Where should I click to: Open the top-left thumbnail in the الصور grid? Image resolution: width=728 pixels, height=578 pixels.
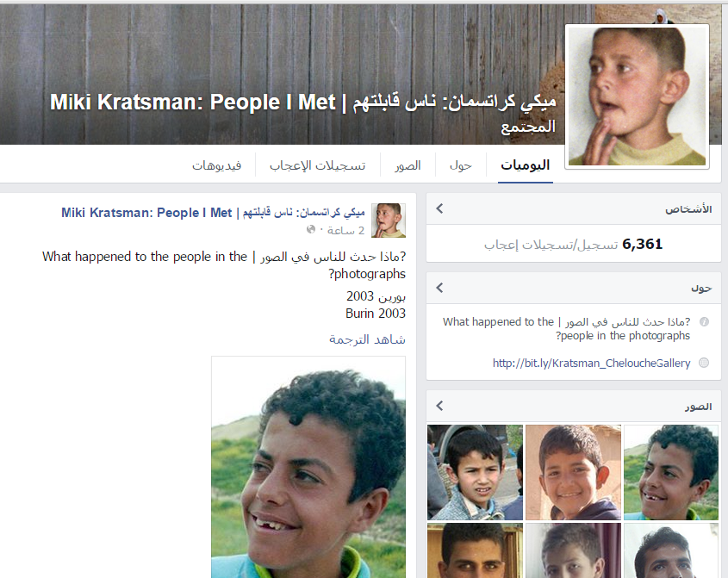pyautogui.click(x=475, y=472)
